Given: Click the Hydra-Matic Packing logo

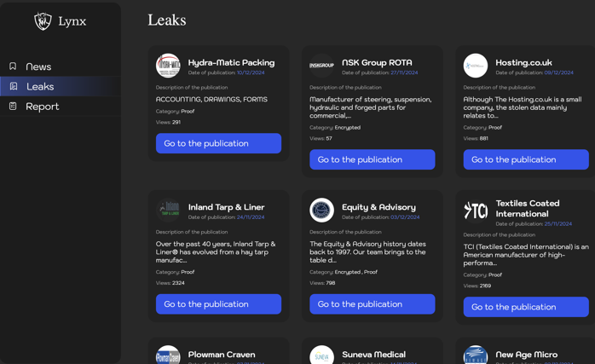Looking at the screenshot, I should click(x=168, y=66).
